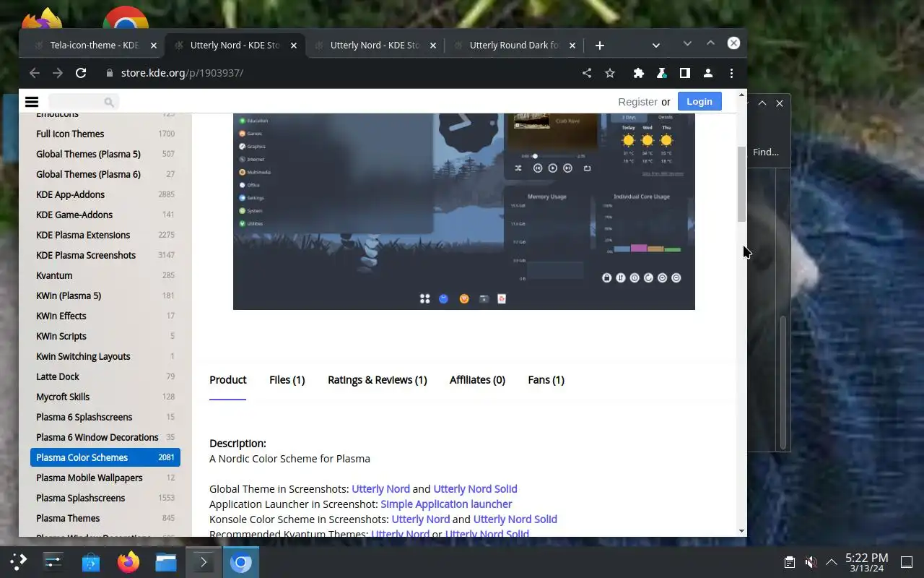The image size is (924, 578).
Task: Open the Konsole terminal from the taskbar
Action: [x=204, y=561]
